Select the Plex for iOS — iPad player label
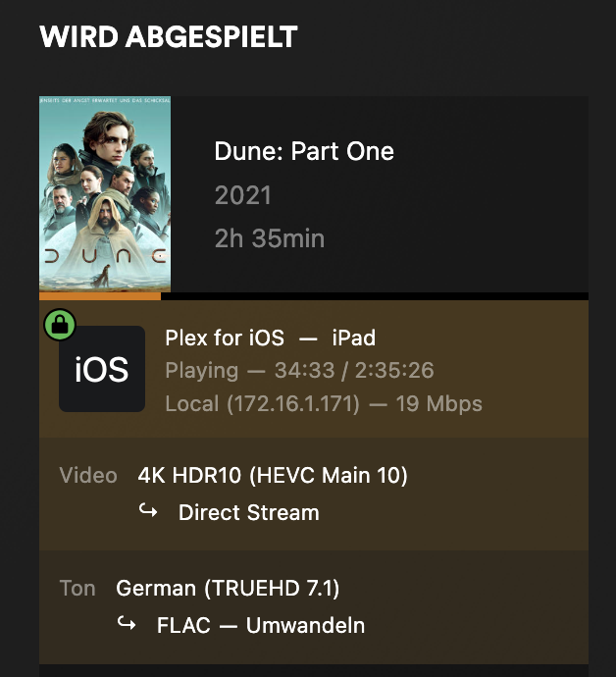The width and height of the screenshot is (616, 677). tap(270, 338)
